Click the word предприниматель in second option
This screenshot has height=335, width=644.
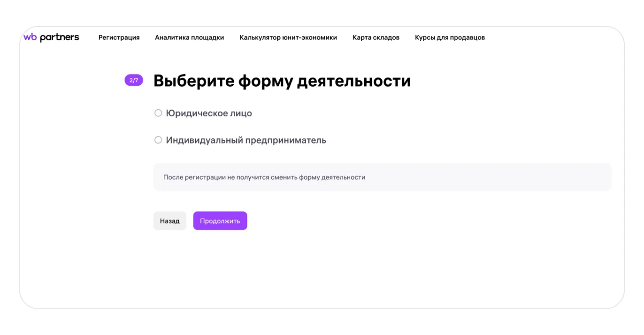click(x=286, y=140)
